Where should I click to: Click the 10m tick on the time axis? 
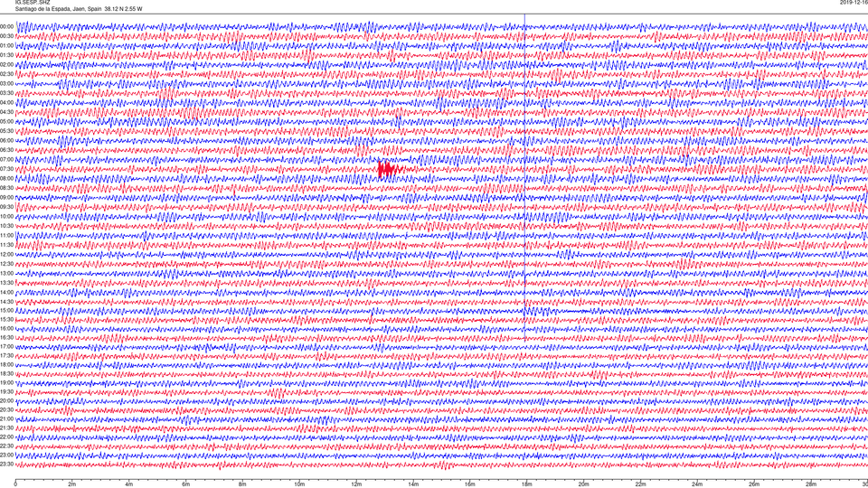299,484
